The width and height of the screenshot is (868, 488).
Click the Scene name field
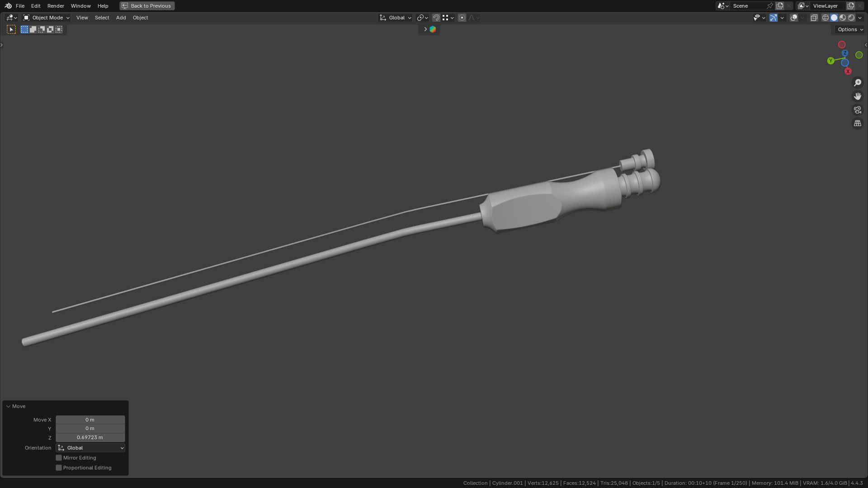tap(748, 6)
